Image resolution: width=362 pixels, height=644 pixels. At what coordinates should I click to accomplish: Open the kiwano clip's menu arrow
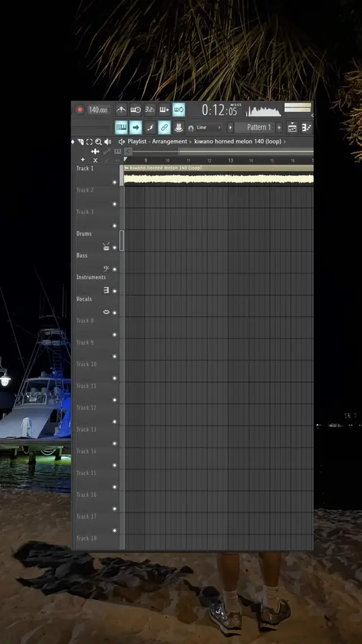coord(127,168)
